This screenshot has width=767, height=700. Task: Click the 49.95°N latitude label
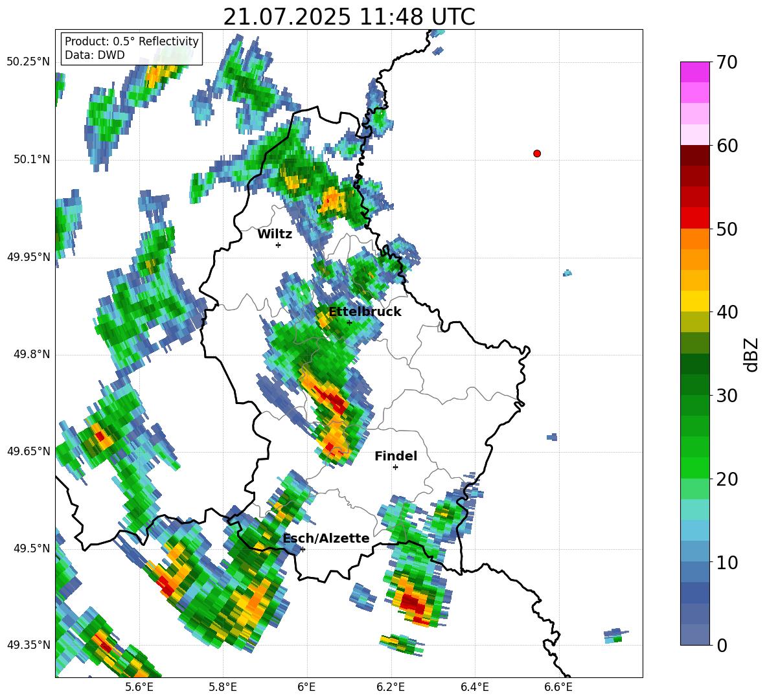click(x=29, y=256)
